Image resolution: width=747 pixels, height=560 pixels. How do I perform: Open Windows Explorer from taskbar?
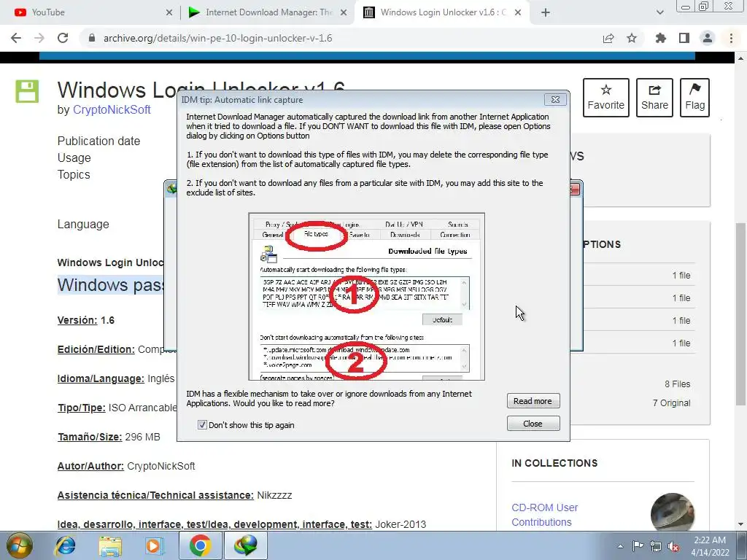point(111,545)
